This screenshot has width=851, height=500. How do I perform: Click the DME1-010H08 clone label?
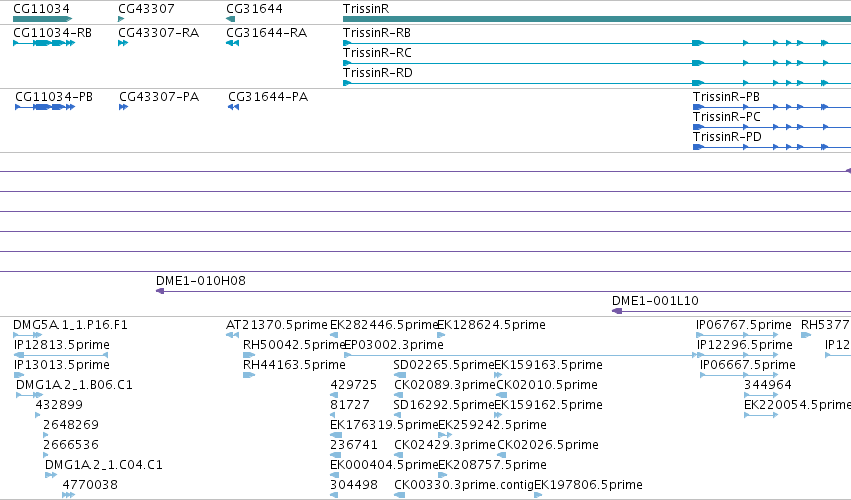click(x=201, y=281)
